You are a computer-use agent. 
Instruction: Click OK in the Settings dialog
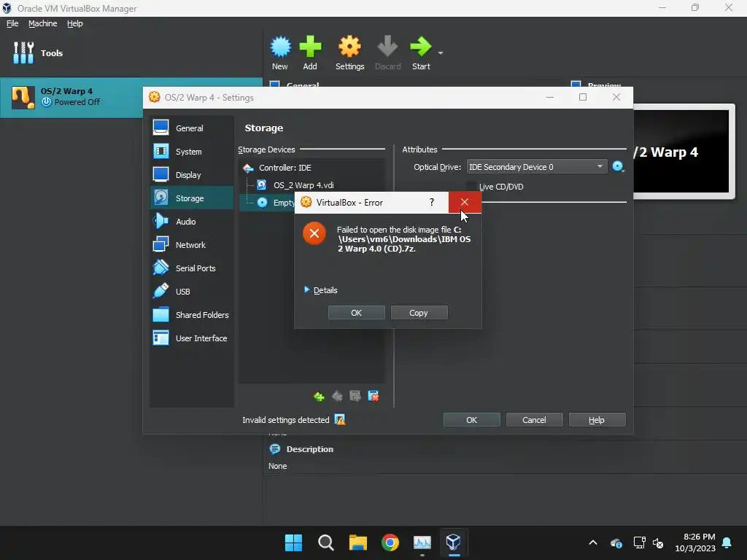click(472, 420)
